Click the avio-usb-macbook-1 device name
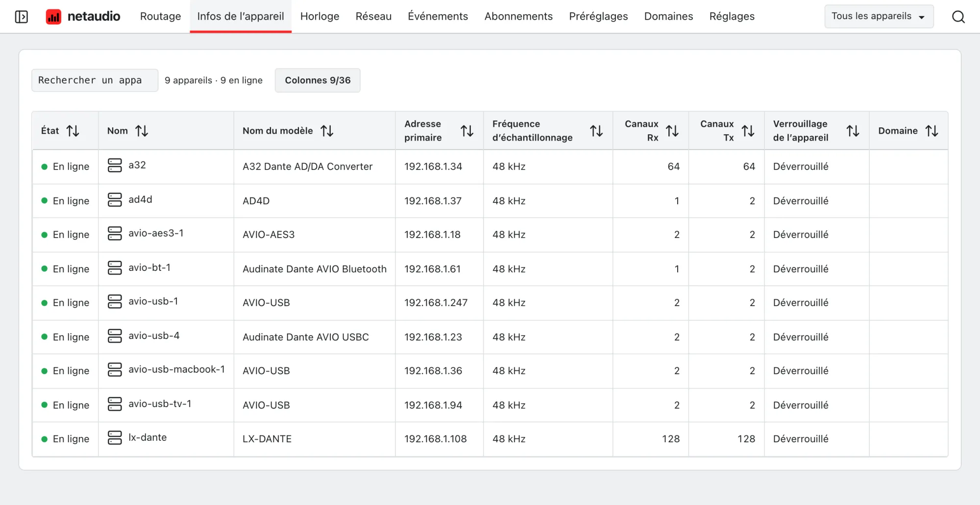Screen dimensions: 980x505 (x=176, y=369)
